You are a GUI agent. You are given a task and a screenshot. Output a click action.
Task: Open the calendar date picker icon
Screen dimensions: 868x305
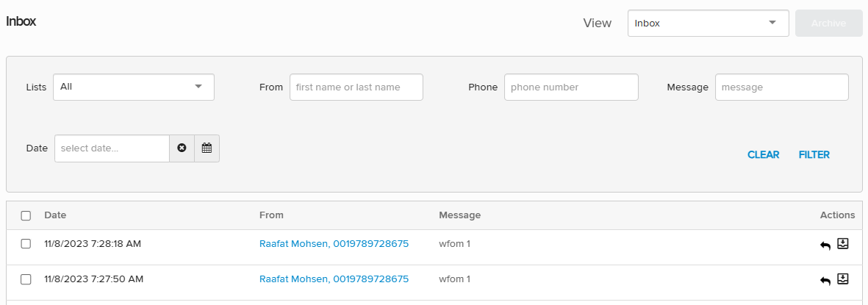[207, 148]
